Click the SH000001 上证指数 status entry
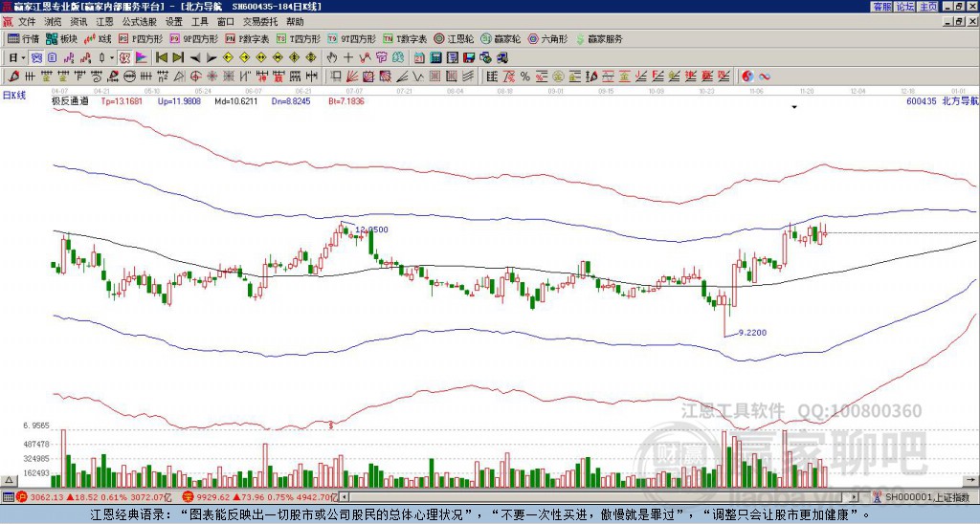The height and width of the screenshot is (524, 980). [927, 497]
